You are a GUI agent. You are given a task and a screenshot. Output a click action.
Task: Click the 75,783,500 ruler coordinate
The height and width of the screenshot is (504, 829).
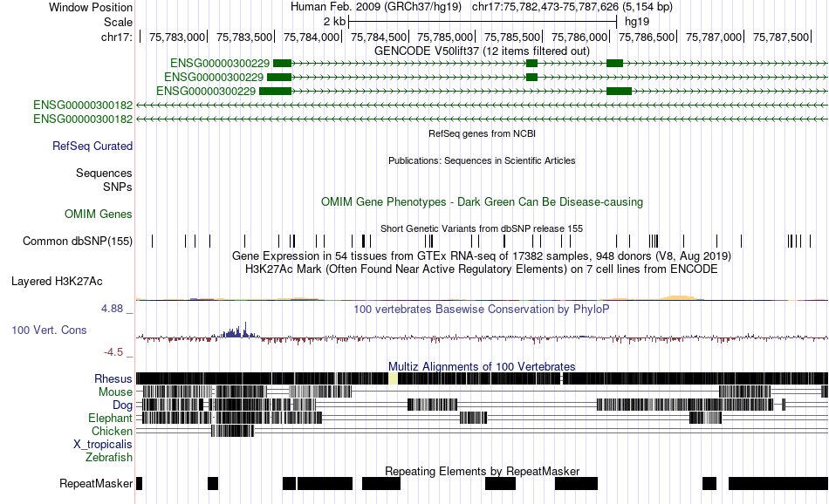point(243,37)
